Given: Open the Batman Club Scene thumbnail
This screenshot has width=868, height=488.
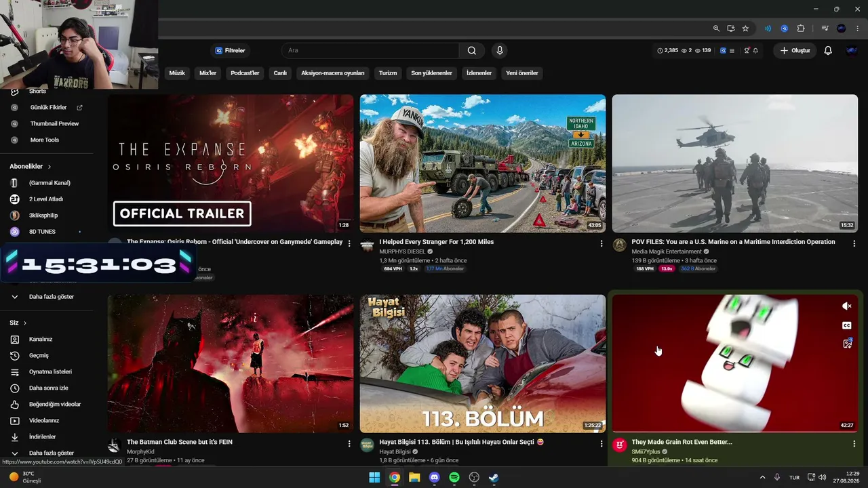Looking at the screenshot, I should (231, 363).
